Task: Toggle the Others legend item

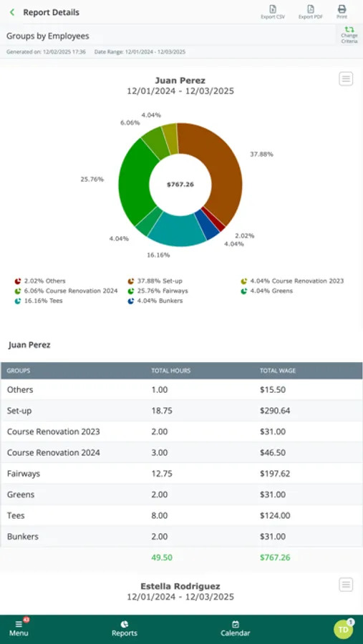Action: click(x=40, y=281)
